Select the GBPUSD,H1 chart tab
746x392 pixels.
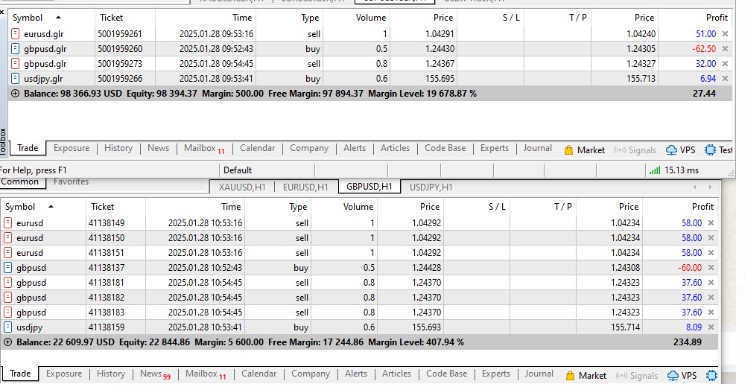pos(369,186)
